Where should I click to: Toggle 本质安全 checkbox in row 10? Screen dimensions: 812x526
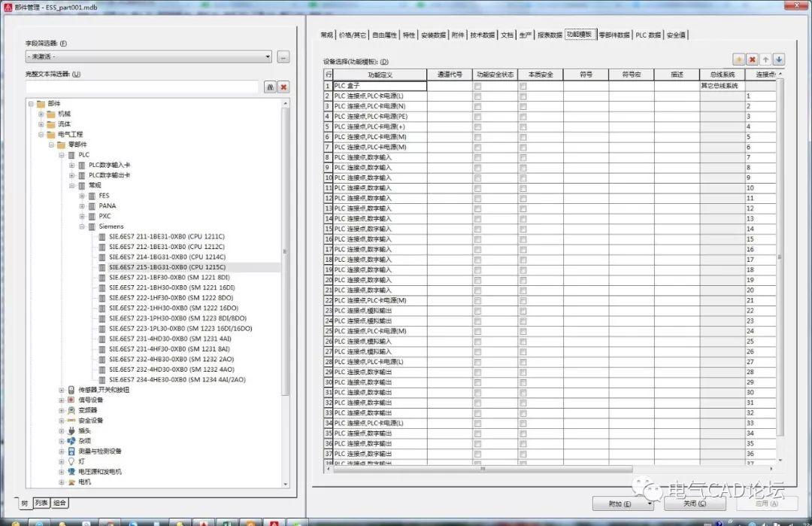pos(523,178)
